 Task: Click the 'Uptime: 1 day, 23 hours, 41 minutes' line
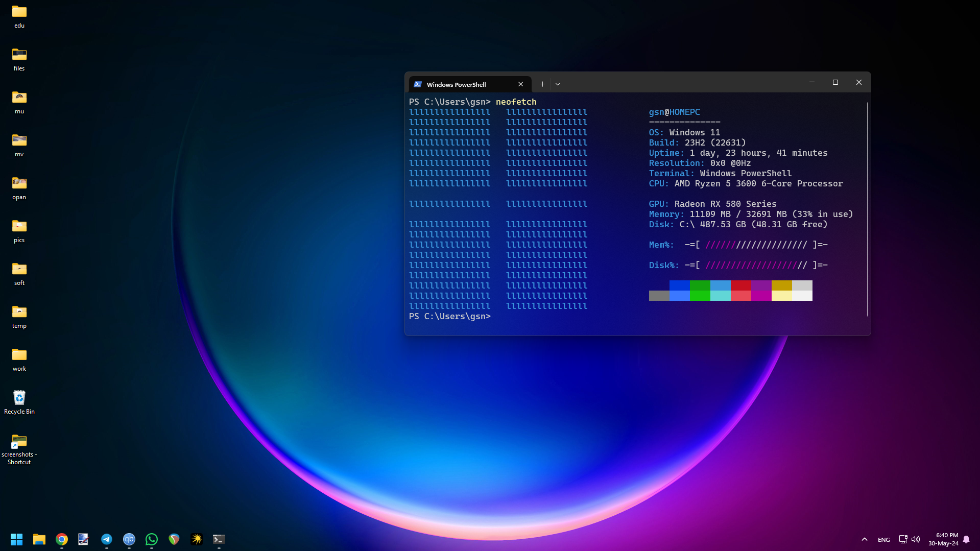click(738, 153)
